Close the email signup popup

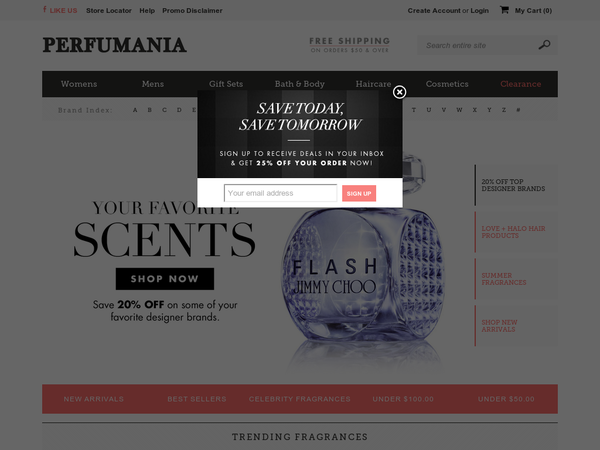pyautogui.click(x=399, y=92)
